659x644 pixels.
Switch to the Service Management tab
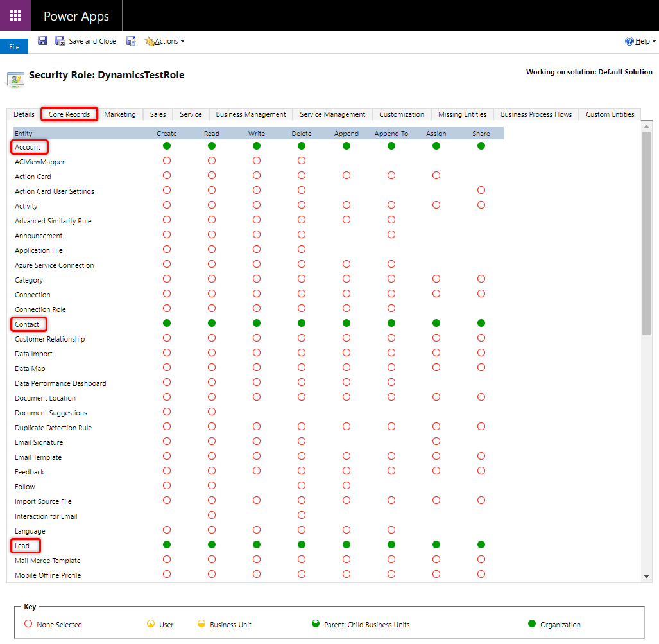click(x=332, y=114)
